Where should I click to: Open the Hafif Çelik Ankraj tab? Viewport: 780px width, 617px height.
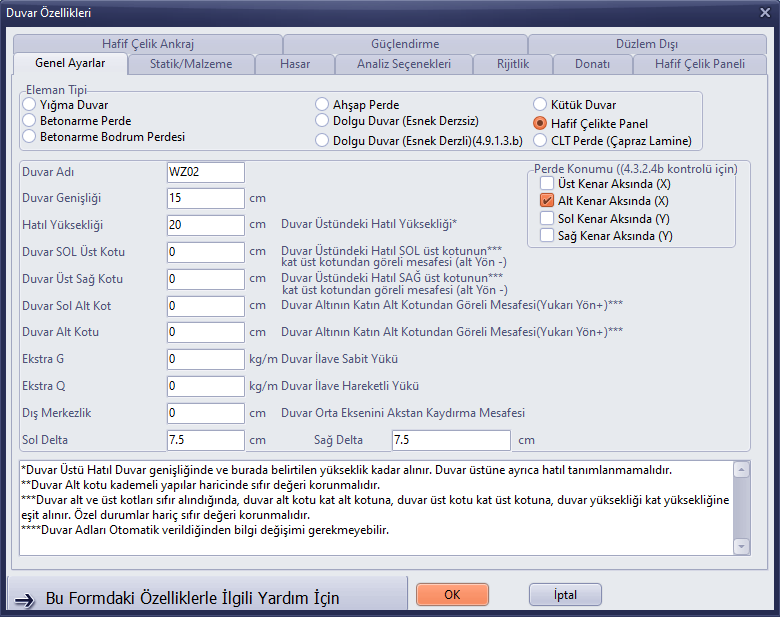pyautogui.click(x=148, y=44)
